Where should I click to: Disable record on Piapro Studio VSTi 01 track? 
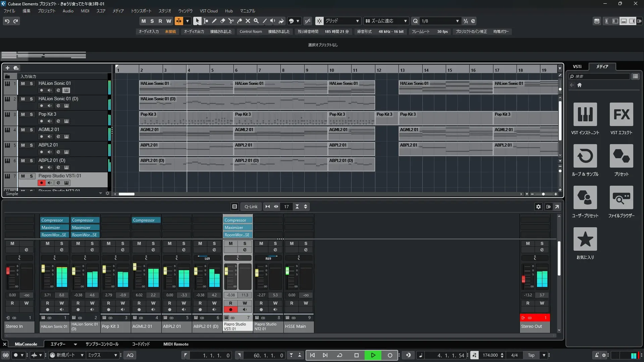pos(42,183)
